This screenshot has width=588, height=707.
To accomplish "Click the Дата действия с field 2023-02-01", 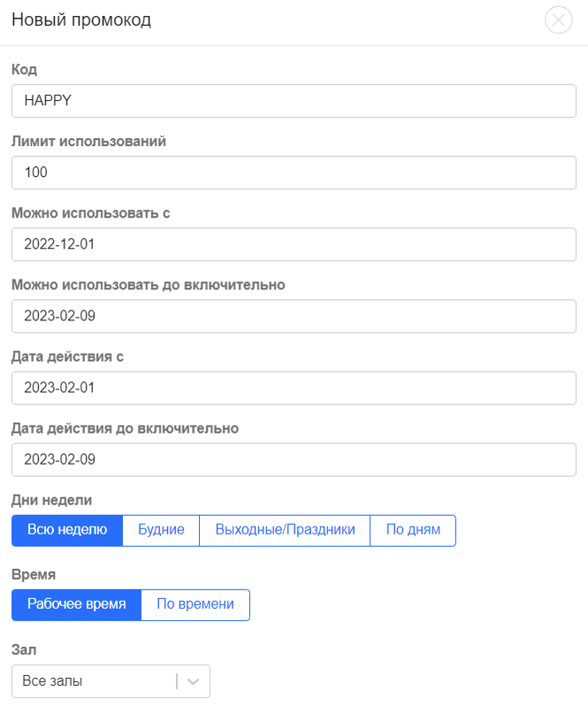I will [x=294, y=388].
